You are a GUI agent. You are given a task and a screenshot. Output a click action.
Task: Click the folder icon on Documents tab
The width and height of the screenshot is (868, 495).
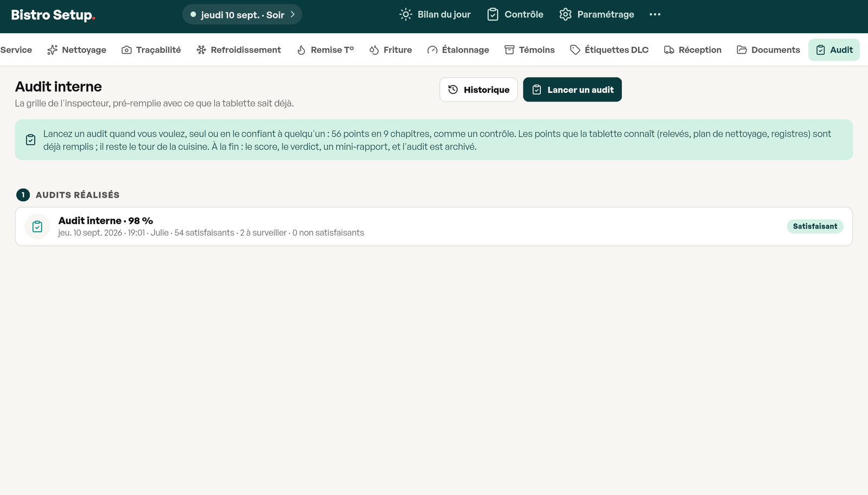coord(742,50)
